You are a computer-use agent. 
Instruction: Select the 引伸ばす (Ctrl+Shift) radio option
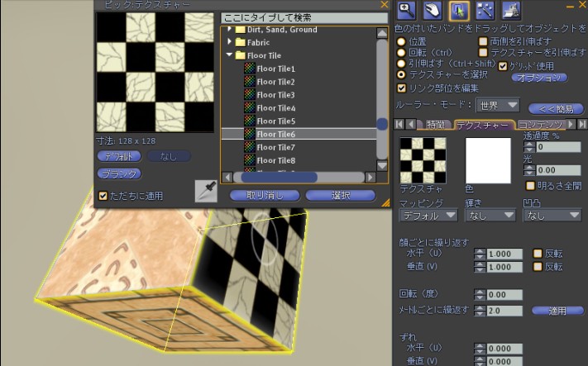pos(401,64)
